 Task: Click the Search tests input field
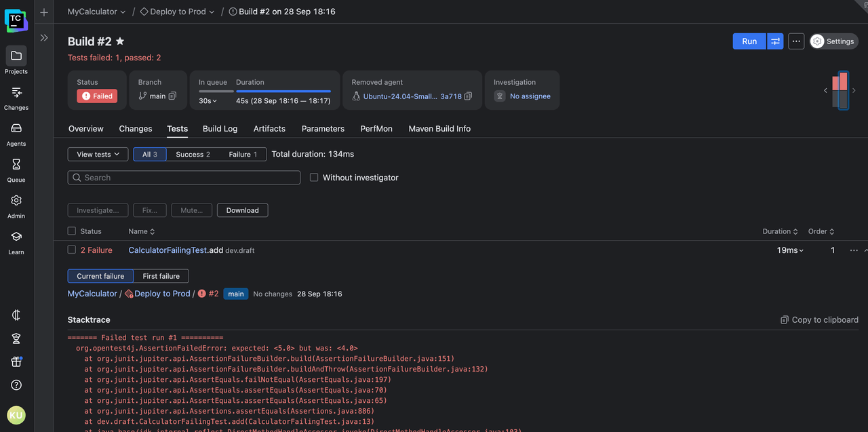coord(184,178)
